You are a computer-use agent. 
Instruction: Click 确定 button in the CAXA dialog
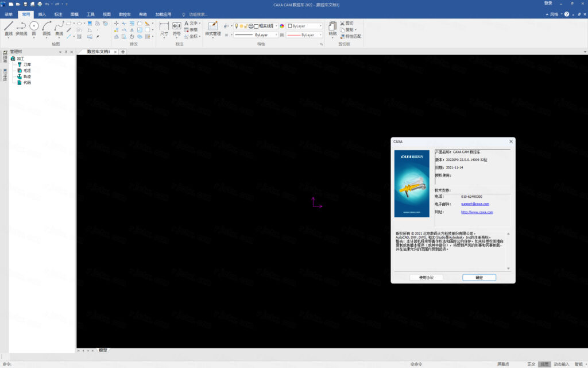click(x=479, y=277)
